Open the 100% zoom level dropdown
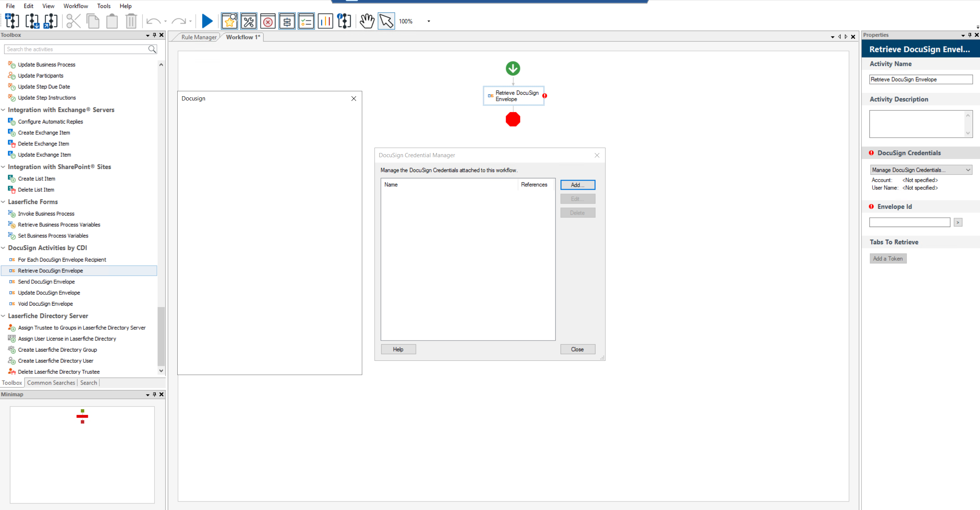The image size is (980, 510). tap(429, 21)
